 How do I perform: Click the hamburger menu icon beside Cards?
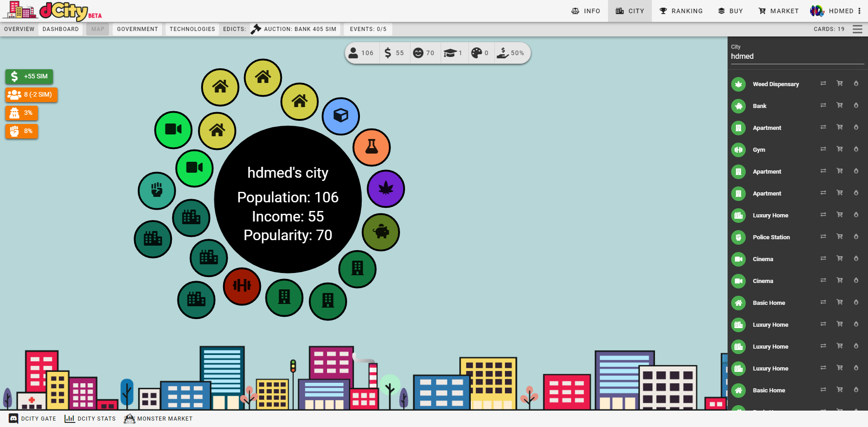(x=858, y=29)
